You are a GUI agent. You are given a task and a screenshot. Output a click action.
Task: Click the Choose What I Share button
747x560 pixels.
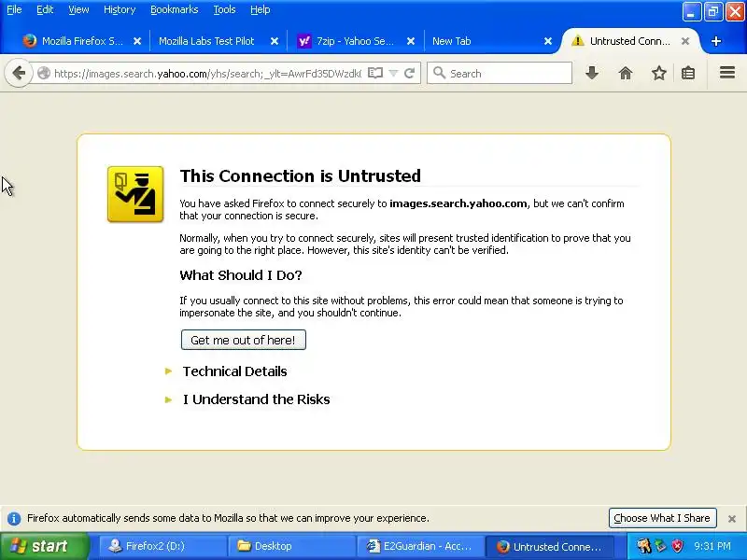[x=662, y=518]
